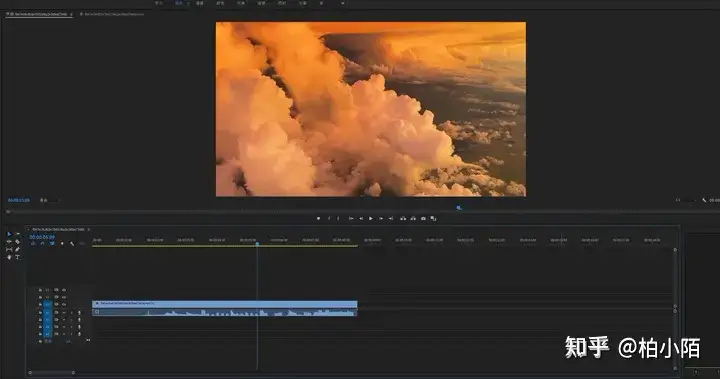Select the Ripple Edit tool
Image resolution: width=720 pixels, height=379 pixels.
[9, 242]
